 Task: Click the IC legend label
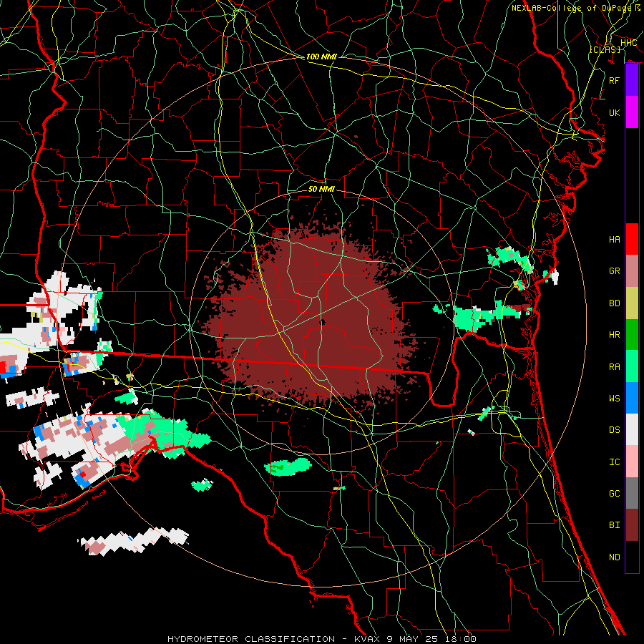[x=614, y=462]
